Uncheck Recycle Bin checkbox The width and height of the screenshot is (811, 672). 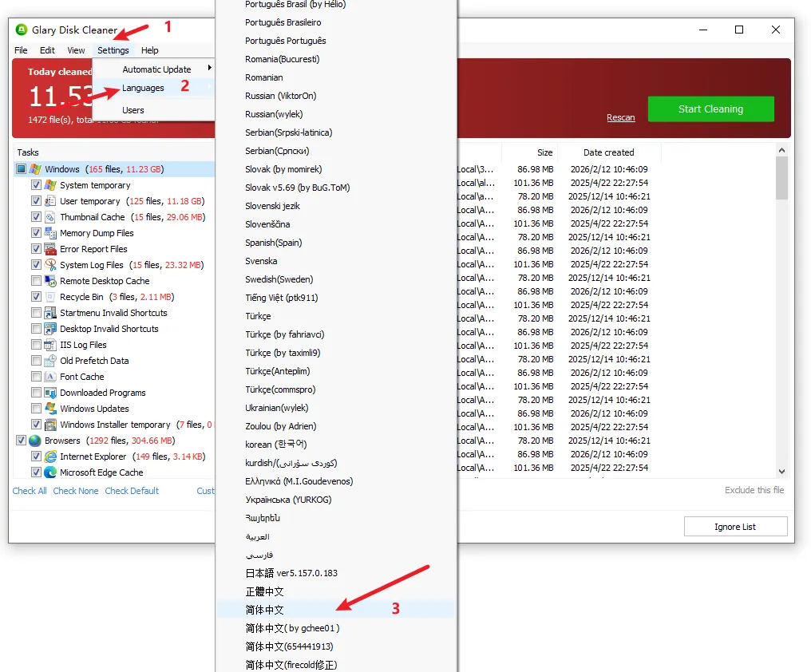(x=36, y=297)
